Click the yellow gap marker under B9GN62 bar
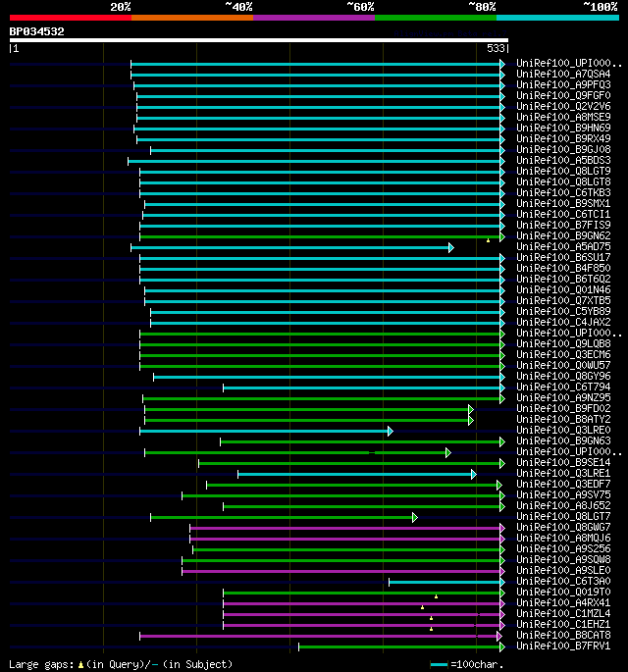This screenshot has width=628, height=672. pyautogui.click(x=488, y=241)
